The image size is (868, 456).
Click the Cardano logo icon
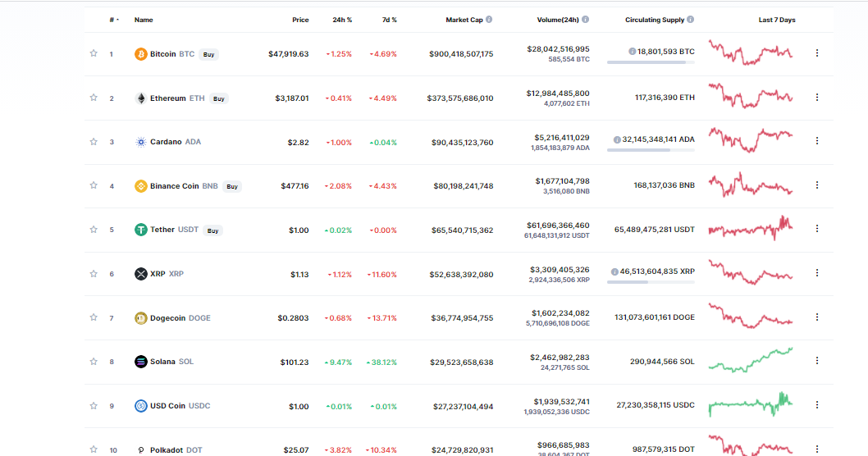[140, 142]
